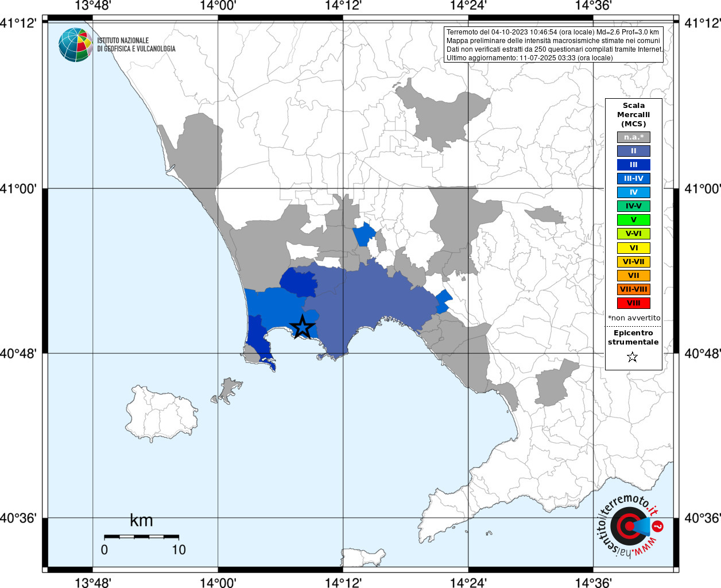Click the INGV globe logo
Image resolution: width=721 pixels, height=588 pixels.
(75, 45)
